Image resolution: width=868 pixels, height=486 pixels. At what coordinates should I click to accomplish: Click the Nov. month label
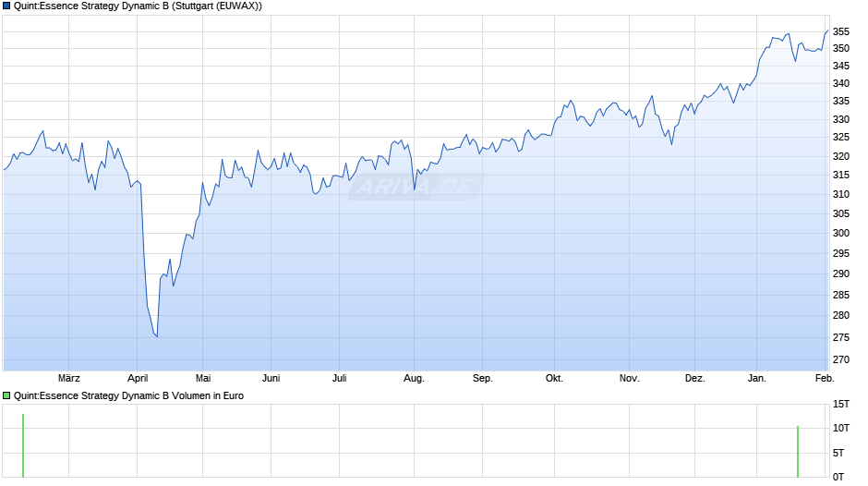point(630,378)
